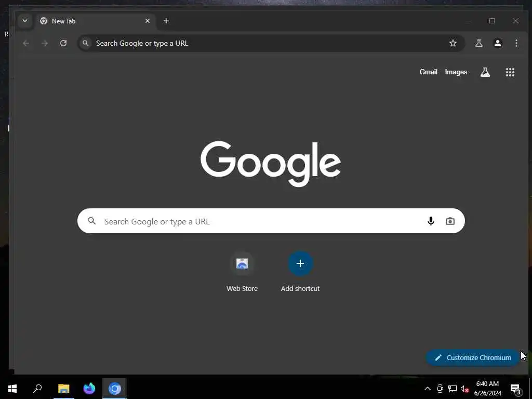Open network status tray icon

pos(453,389)
